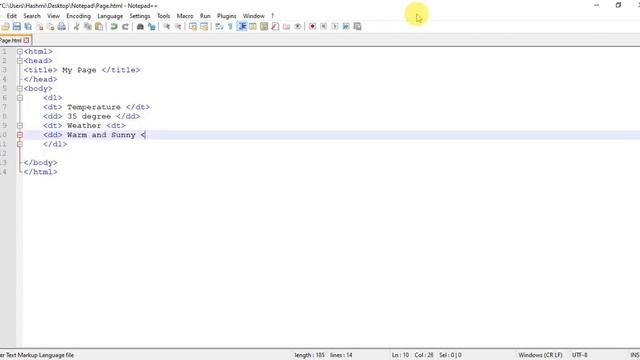The width and height of the screenshot is (640, 360).
Task: Click the Cut (scissors) toolbar icon
Action: click(76, 27)
